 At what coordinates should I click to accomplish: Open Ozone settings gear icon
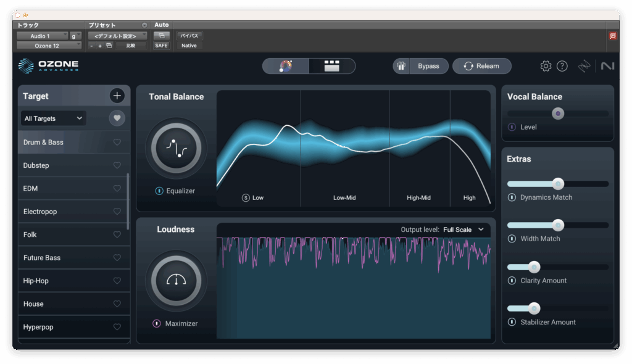coord(546,66)
